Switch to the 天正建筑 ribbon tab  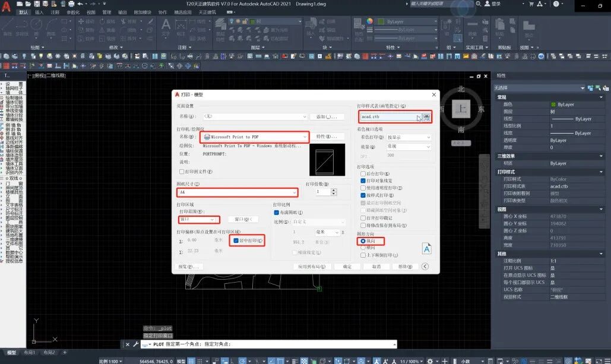pyautogui.click(x=207, y=12)
